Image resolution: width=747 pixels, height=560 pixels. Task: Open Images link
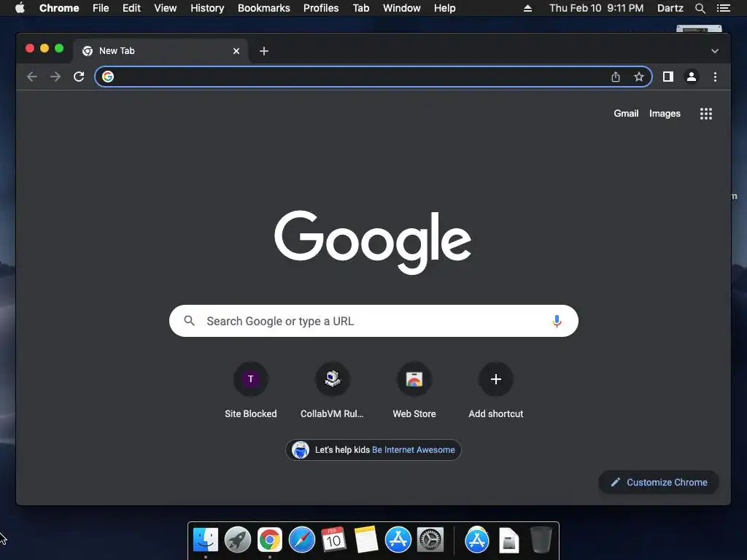[x=665, y=113]
